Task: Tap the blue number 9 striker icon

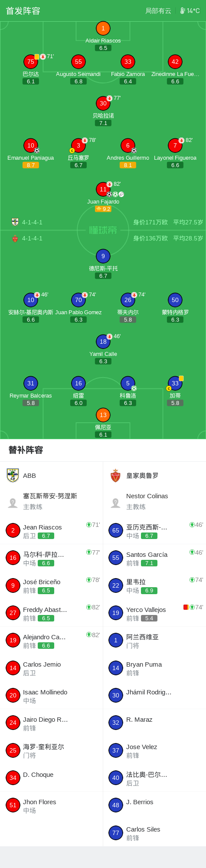Action: click(x=103, y=256)
